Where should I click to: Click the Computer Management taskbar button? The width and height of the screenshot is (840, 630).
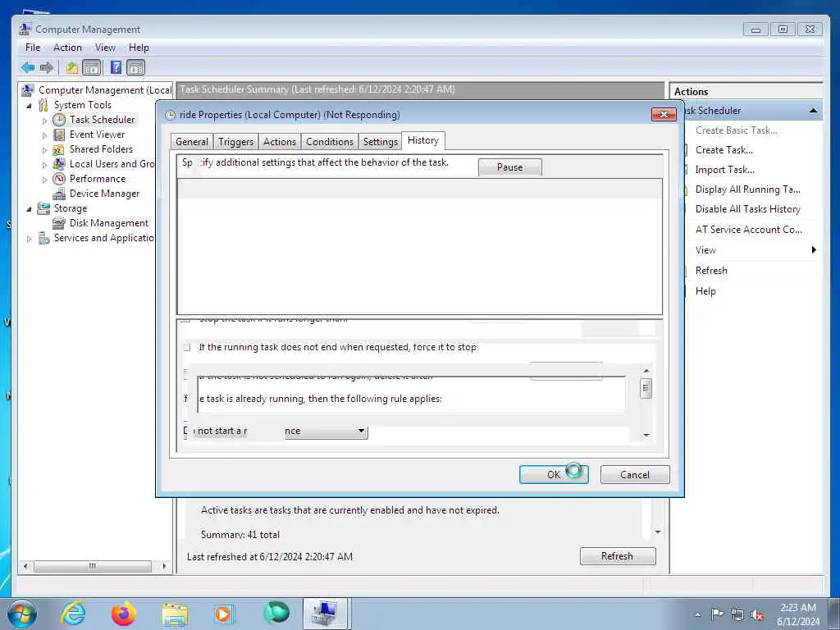(326, 614)
